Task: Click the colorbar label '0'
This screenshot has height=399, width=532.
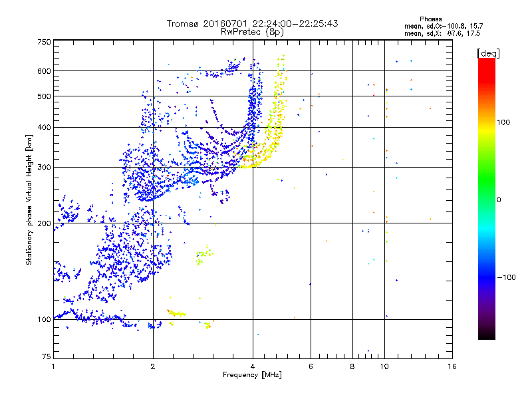Action: tap(499, 200)
